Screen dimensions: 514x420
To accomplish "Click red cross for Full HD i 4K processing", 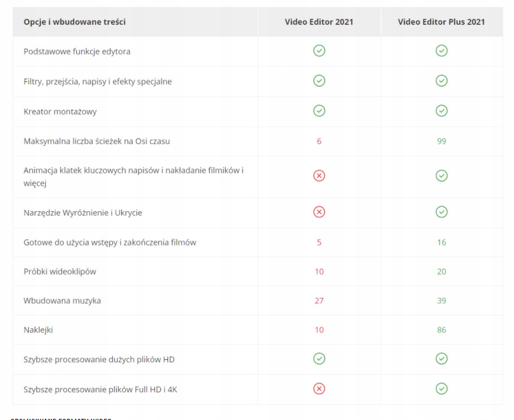I will tap(319, 389).
